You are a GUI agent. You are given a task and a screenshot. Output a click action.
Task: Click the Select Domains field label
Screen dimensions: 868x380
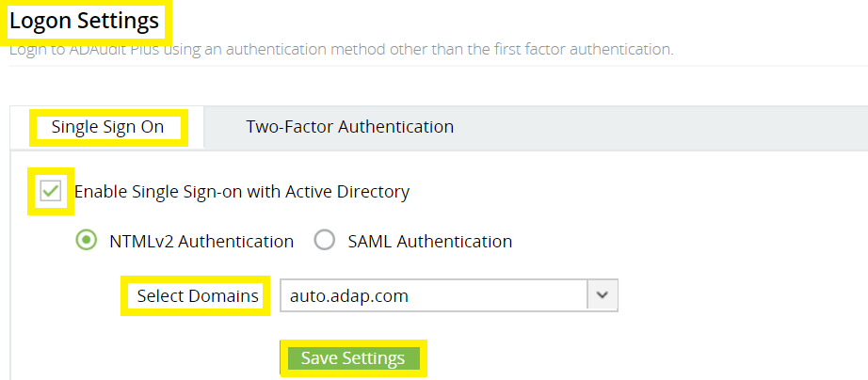[x=198, y=296]
